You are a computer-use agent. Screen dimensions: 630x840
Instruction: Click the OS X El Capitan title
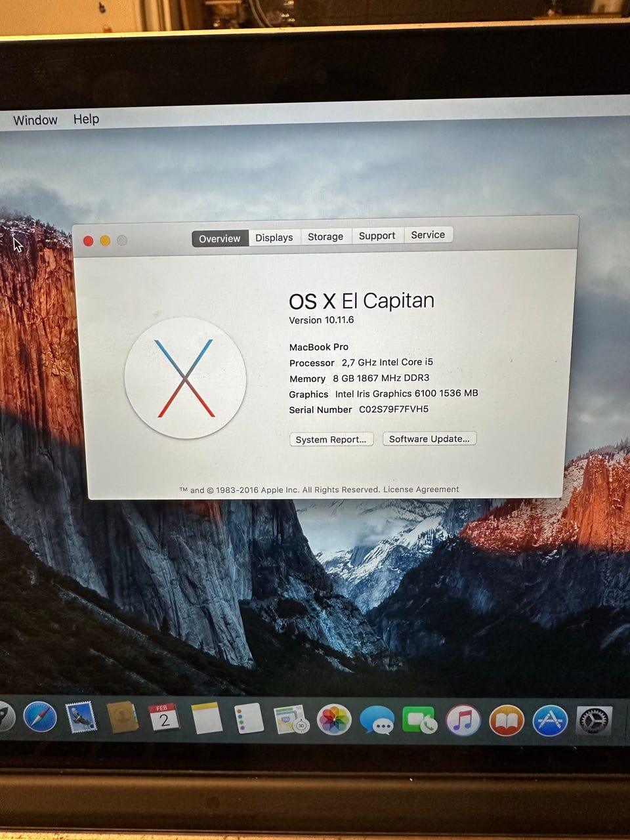pyautogui.click(x=362, y=301)
